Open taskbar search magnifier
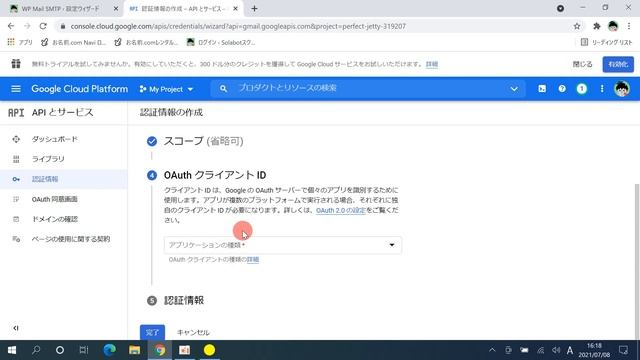 (x=36, y=350)
